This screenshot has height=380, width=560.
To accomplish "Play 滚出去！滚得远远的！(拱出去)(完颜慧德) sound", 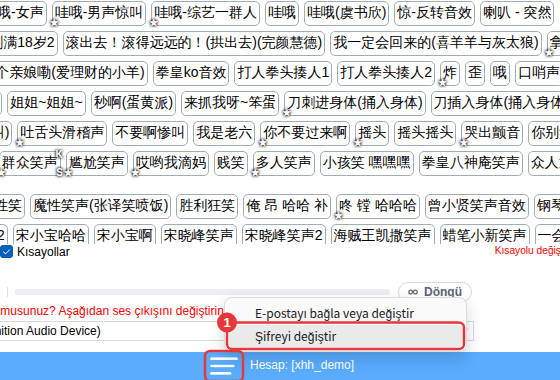I will 194,43.
